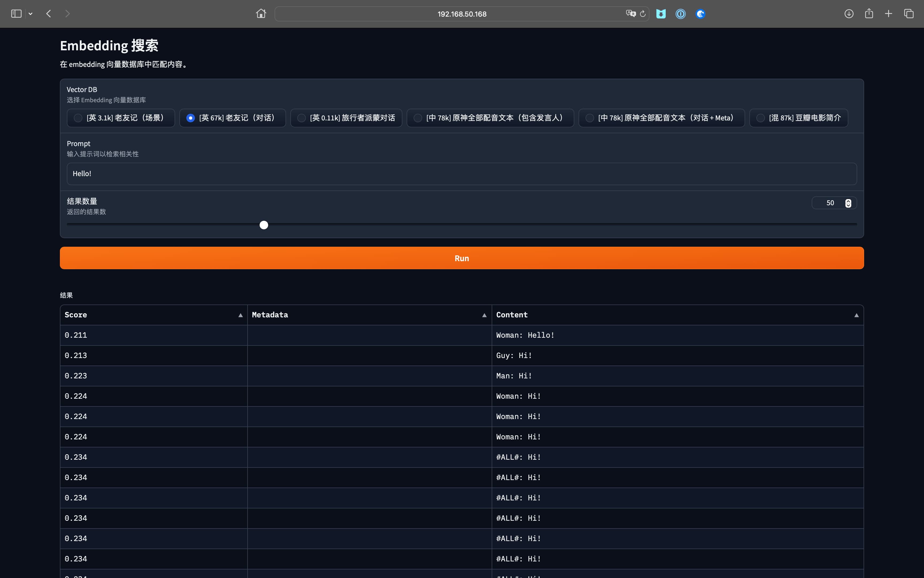This screenshot has width=924, height=578.
Task: Sort by Score column arrow
Action: click(241, 315)
